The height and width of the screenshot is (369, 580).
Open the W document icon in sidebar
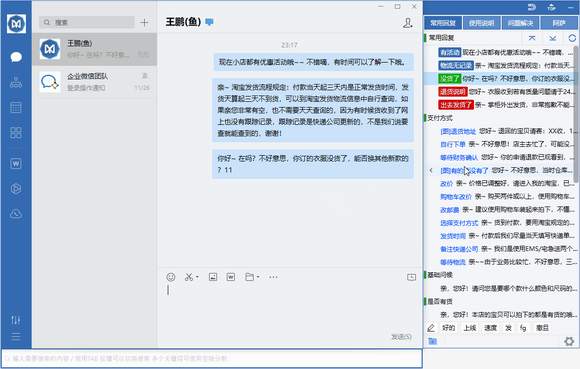click(16, 163)
